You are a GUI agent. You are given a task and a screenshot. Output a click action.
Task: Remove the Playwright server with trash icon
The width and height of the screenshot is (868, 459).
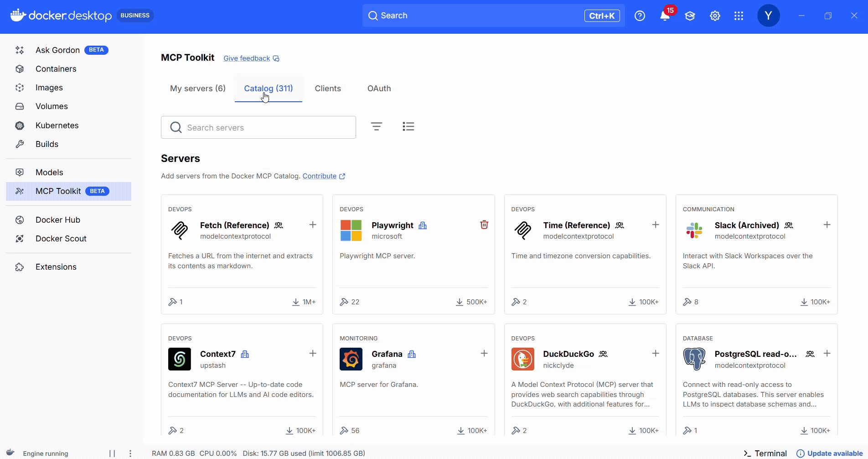click(x=484, y=225)
